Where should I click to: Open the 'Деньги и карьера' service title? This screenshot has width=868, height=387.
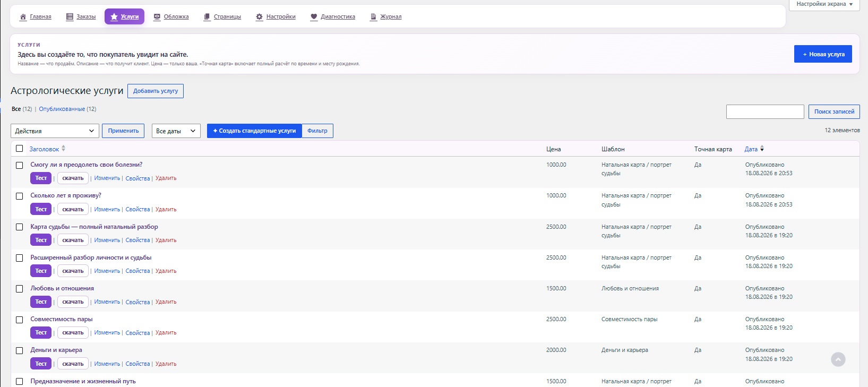tap(56, 350)
